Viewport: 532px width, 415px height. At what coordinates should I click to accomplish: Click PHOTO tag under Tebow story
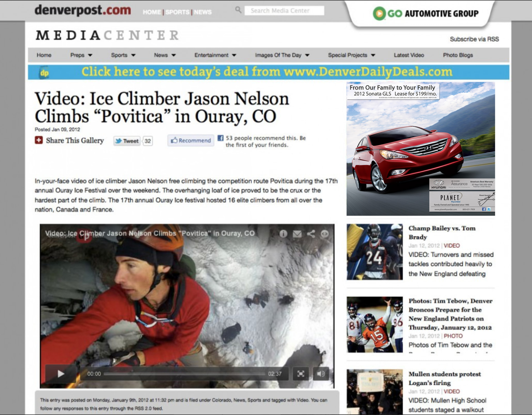[x=453, y=336]
